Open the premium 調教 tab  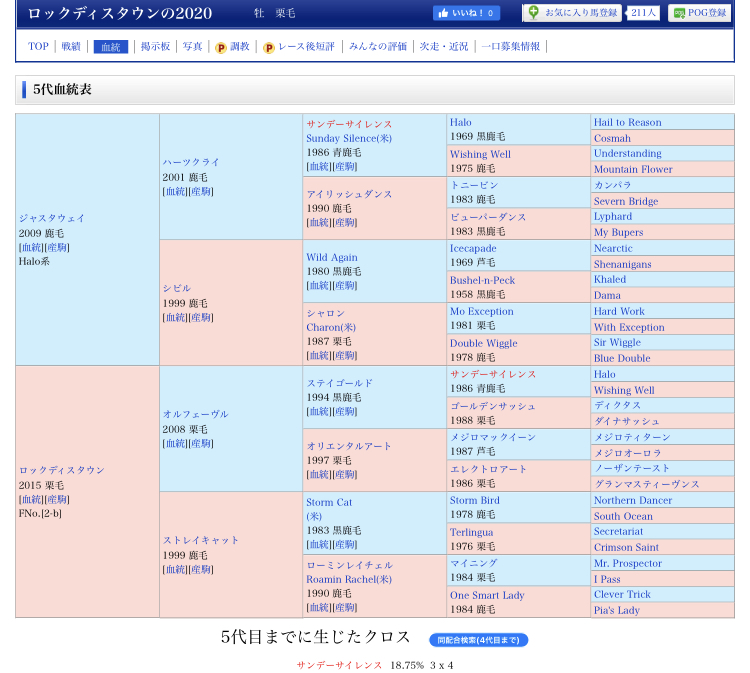coord(232,47)
